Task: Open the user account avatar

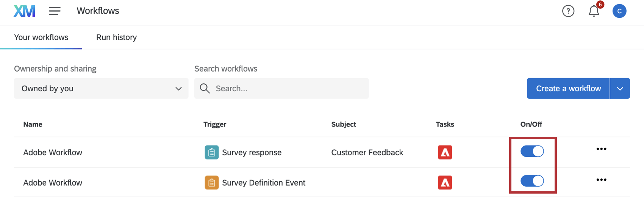Action: pyautogui.click(x=619, y=11)
